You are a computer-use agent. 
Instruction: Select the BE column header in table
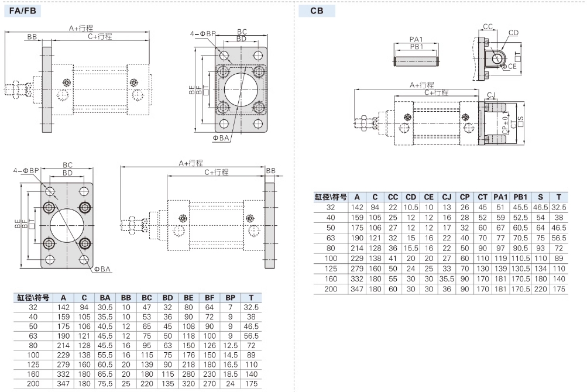(188, 298)
